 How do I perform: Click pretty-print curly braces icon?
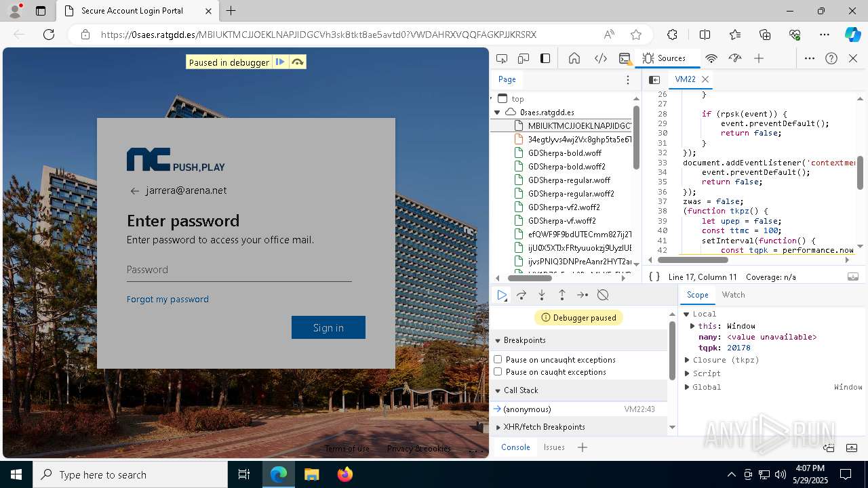tap(654, 277)
